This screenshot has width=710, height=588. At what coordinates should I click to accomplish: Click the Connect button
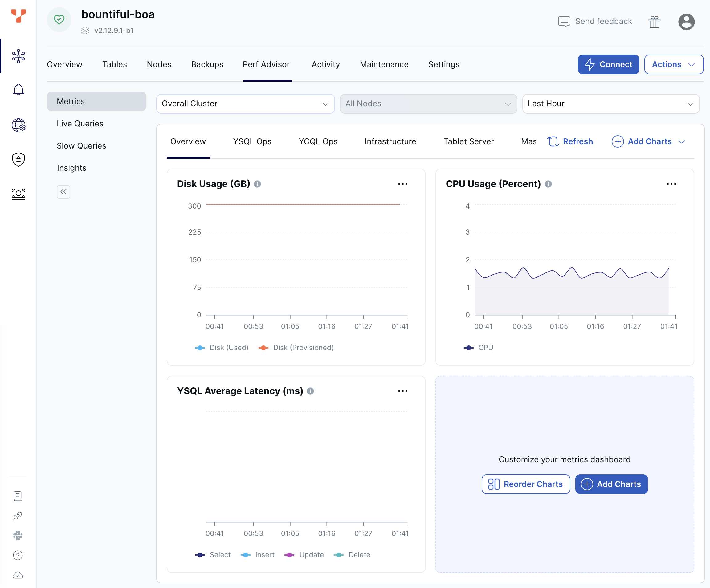pyautogui.click(x=608, y=64)
